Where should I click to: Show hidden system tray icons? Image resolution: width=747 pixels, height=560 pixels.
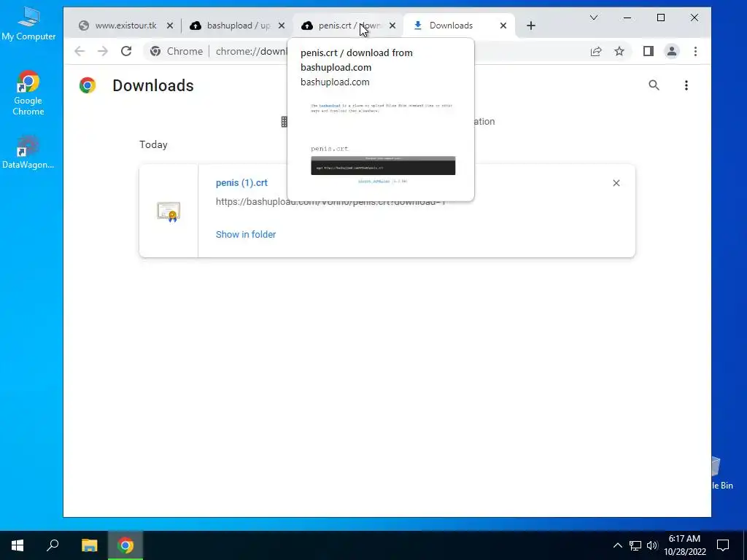pos(617,545)
